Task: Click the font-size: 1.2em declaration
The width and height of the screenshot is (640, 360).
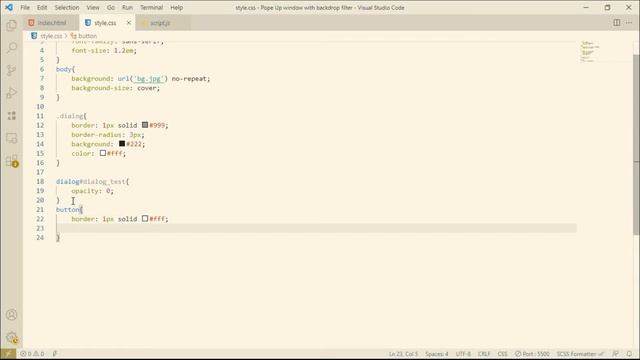Action: coord(104,51)
